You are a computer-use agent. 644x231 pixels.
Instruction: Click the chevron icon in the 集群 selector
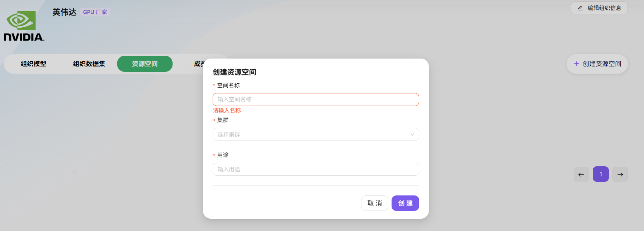coord(412,134)
